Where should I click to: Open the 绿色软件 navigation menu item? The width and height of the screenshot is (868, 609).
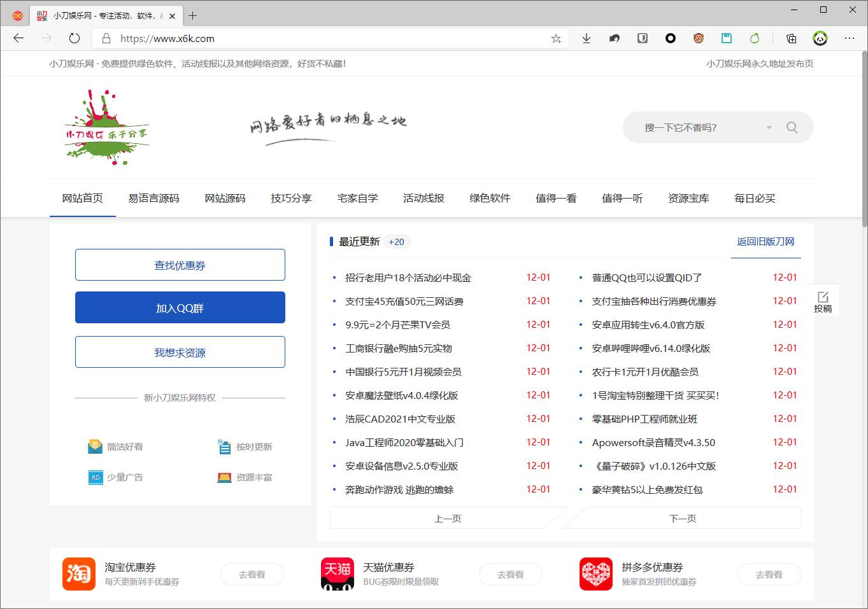click(x=490, y=199)
